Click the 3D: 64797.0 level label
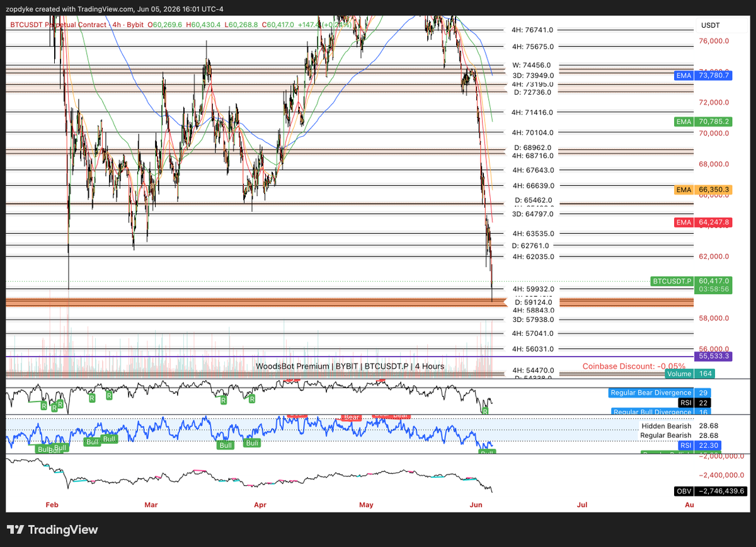 pos(533,214)
